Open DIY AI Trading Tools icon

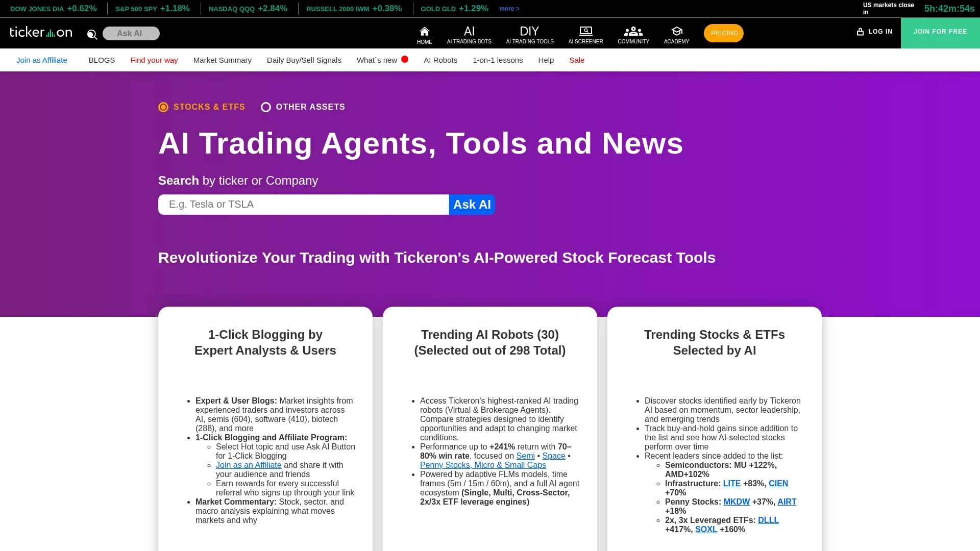tap(529, 31)
